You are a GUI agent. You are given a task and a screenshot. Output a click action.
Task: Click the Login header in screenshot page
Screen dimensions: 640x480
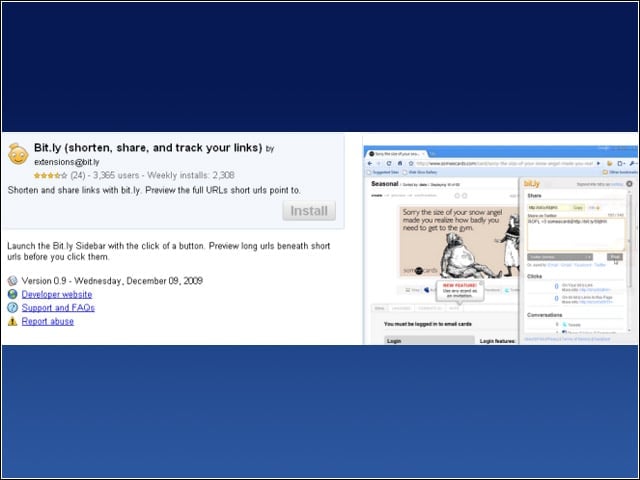(x=429, y=340)
